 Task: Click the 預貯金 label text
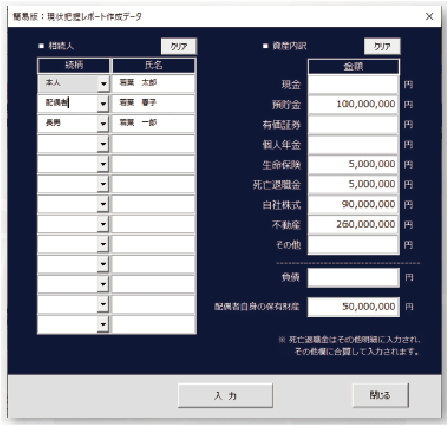(x=287, y=105)
